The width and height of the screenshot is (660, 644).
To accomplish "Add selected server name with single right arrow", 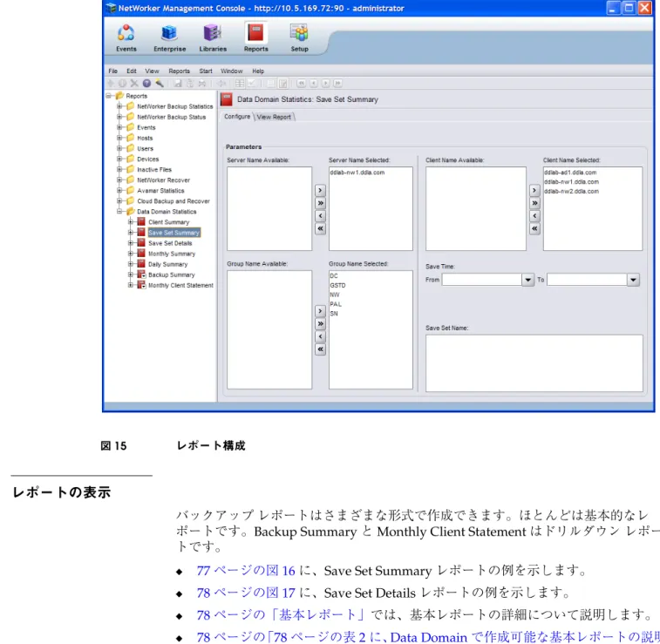I will pyautogui.click(x=320, y=191).
